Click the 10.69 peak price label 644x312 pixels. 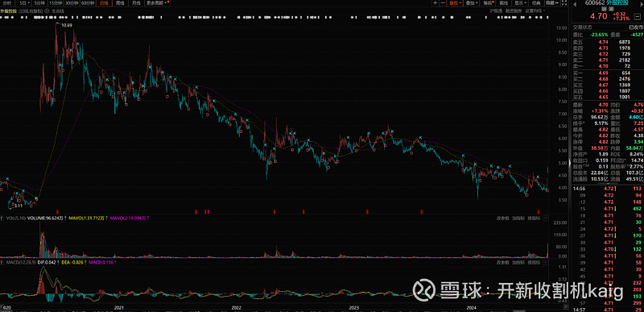(x=67, y=26)
